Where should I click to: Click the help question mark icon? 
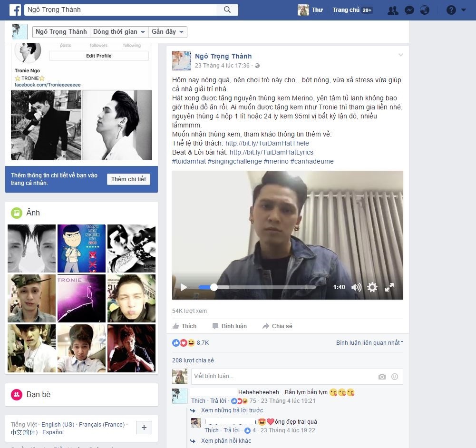click(450, 10)
